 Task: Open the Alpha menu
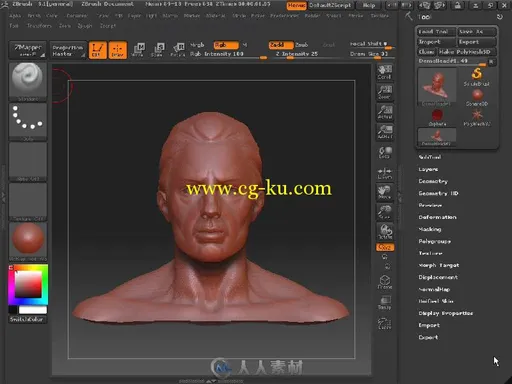click(x=15, y=16)
